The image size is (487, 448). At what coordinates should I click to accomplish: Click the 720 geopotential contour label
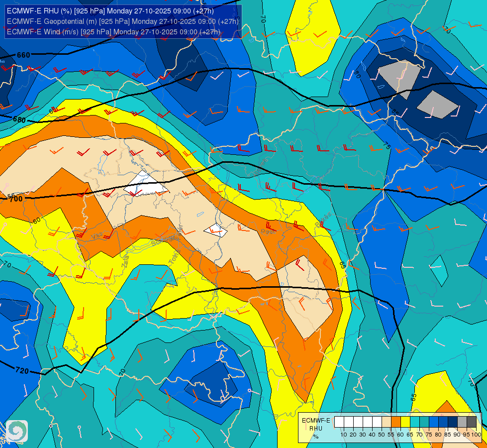coord(22,370)
